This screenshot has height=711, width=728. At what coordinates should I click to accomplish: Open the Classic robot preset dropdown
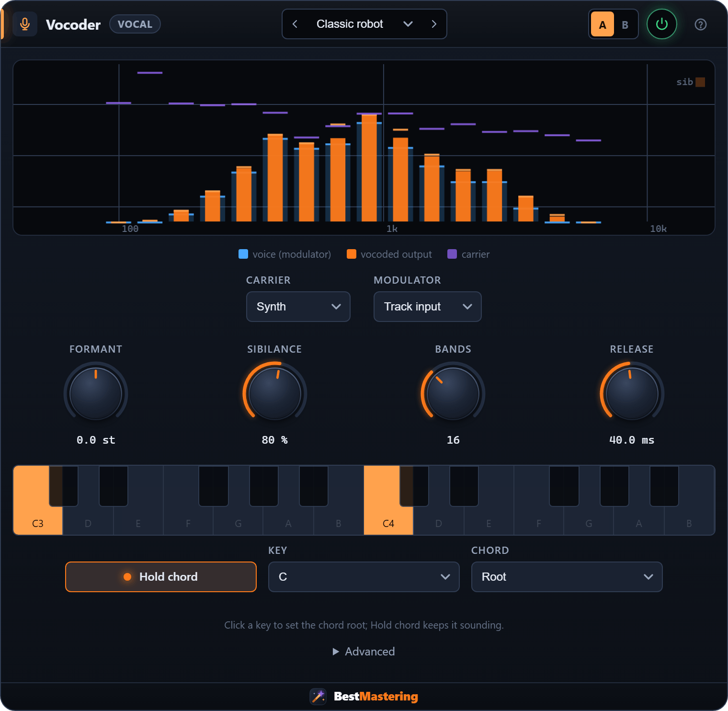tap(364, 24)
